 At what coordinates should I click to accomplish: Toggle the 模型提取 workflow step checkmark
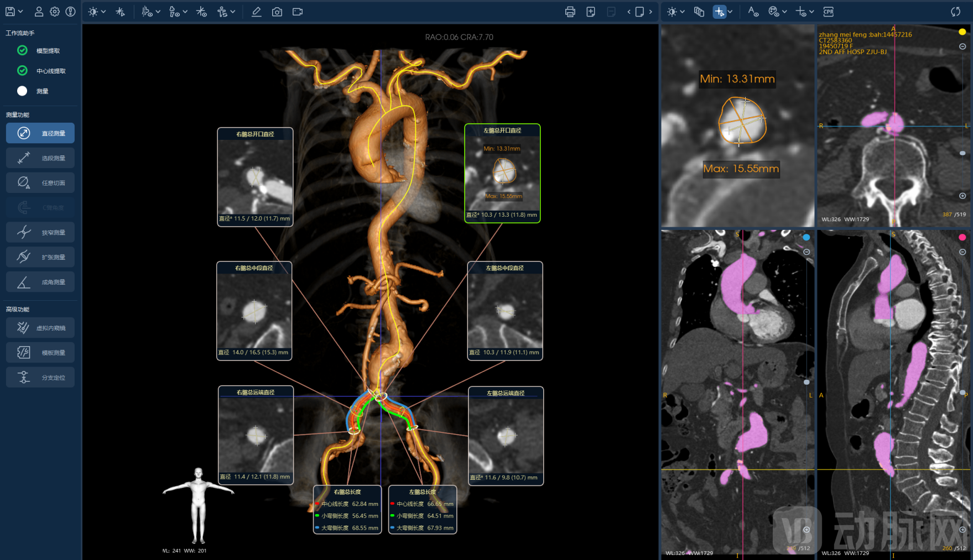(22, 50)
